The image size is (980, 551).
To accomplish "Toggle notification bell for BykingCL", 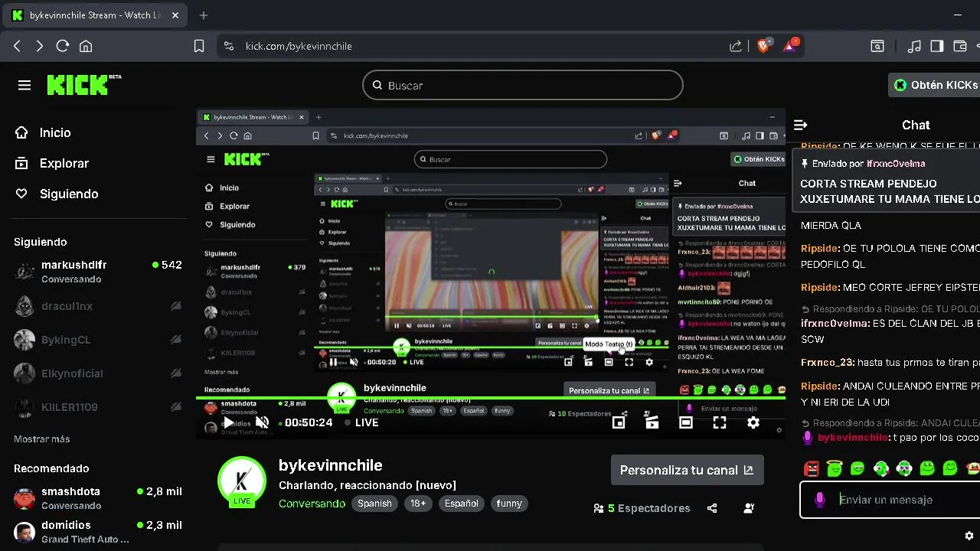I will [176, 340].
